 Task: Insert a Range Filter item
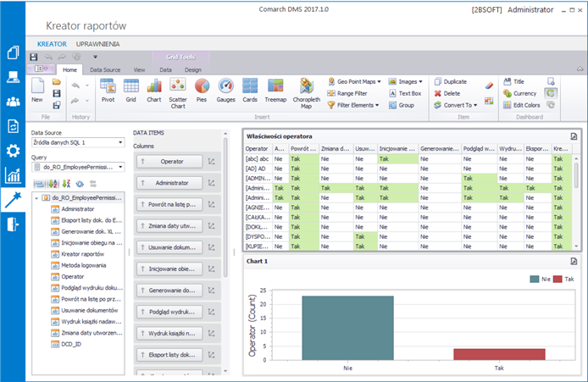(347, 93)
